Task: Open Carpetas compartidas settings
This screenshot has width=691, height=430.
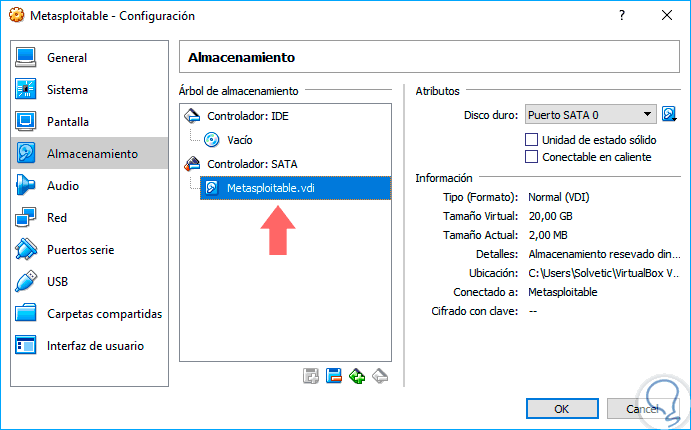Action: [x=89, y=314]
